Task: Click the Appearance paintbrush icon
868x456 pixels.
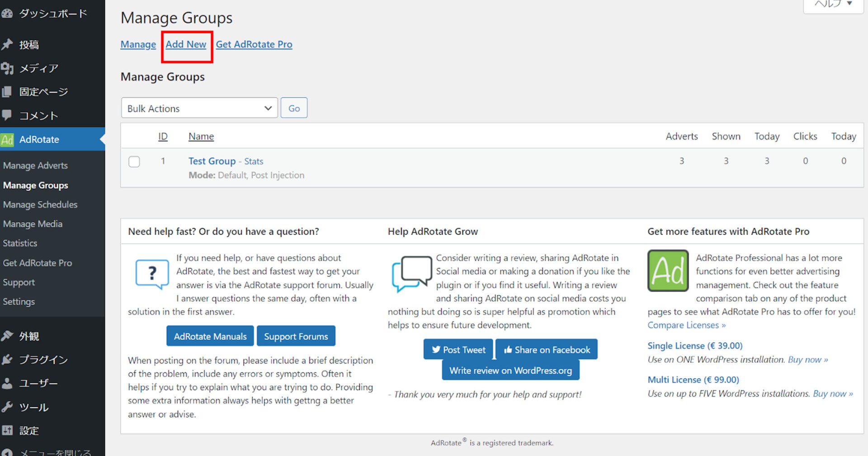Action: [x=7, y=336]
